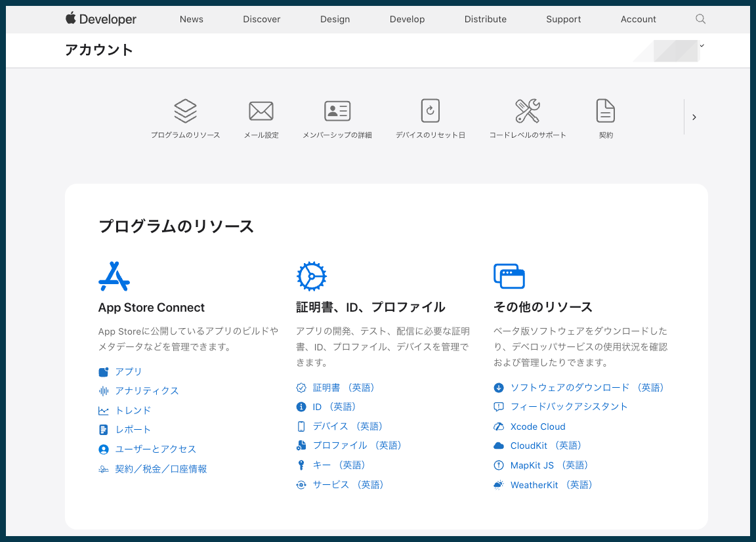Select the プログラムのリソース layers icon
The image size is (756, 542).
[x=186, y=110]
